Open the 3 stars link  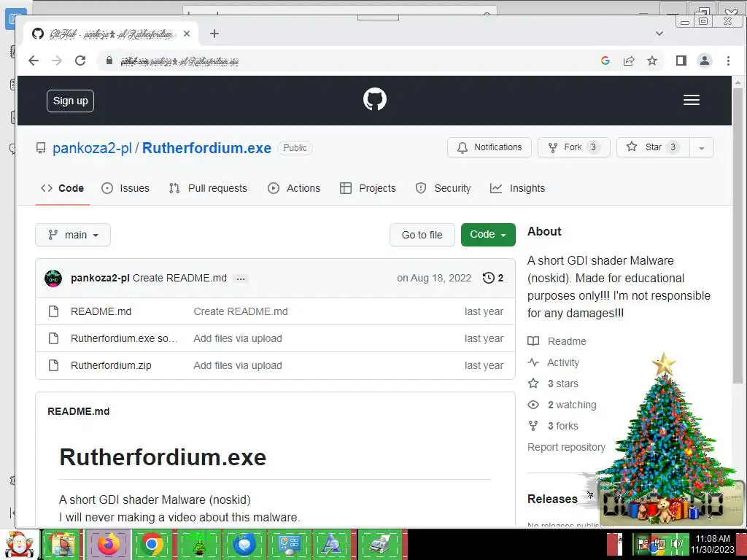pos(553,384)
